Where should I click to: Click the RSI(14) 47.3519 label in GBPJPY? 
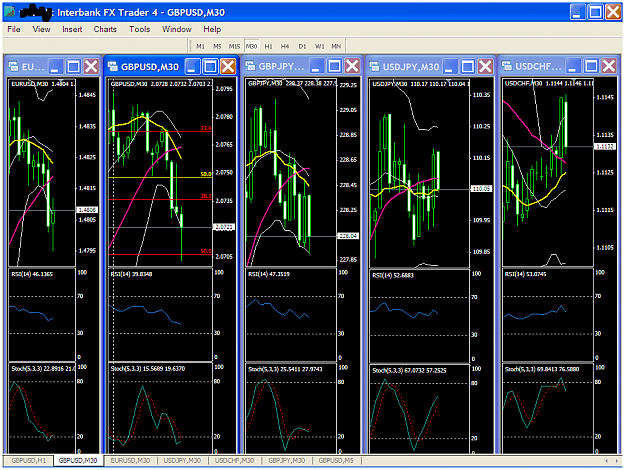[x=269, y=274]
